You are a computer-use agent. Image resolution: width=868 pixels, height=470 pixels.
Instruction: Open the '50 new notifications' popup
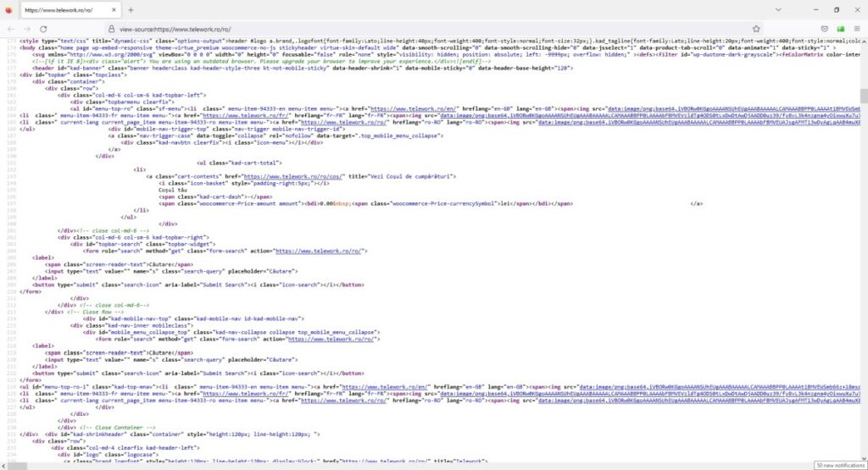coord(840,466)
